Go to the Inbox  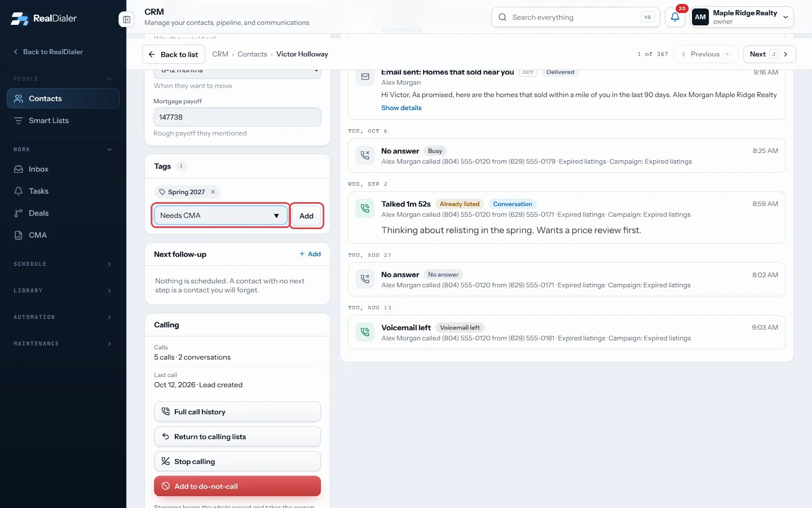point(63,169)
